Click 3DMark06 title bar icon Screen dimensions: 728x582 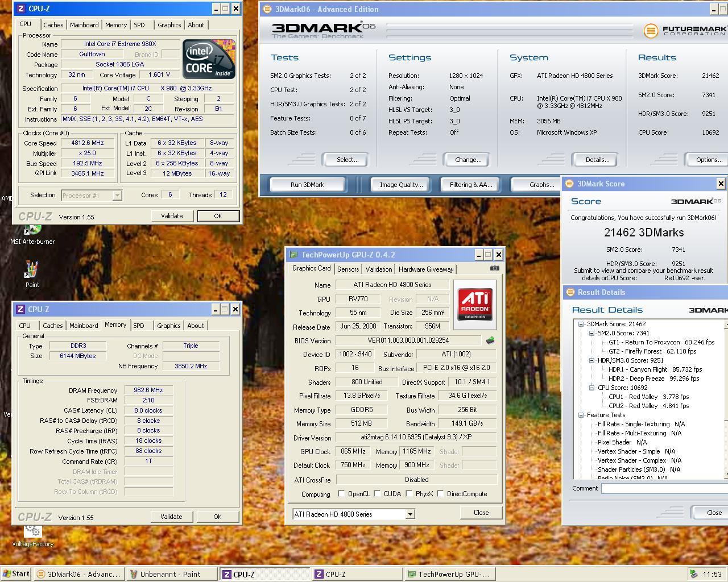[267, 9]
